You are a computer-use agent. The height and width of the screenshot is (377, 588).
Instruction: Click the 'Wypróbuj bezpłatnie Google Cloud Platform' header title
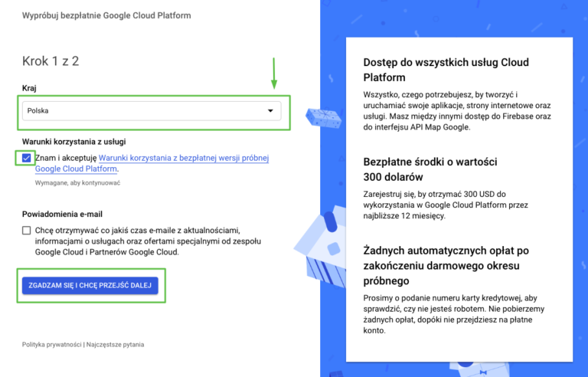coord(106,15)
